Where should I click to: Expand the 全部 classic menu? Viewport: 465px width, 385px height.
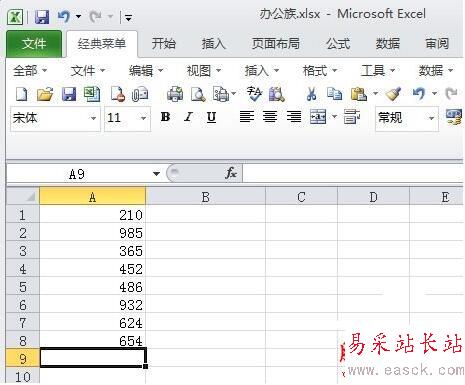[x=30, y=71]
